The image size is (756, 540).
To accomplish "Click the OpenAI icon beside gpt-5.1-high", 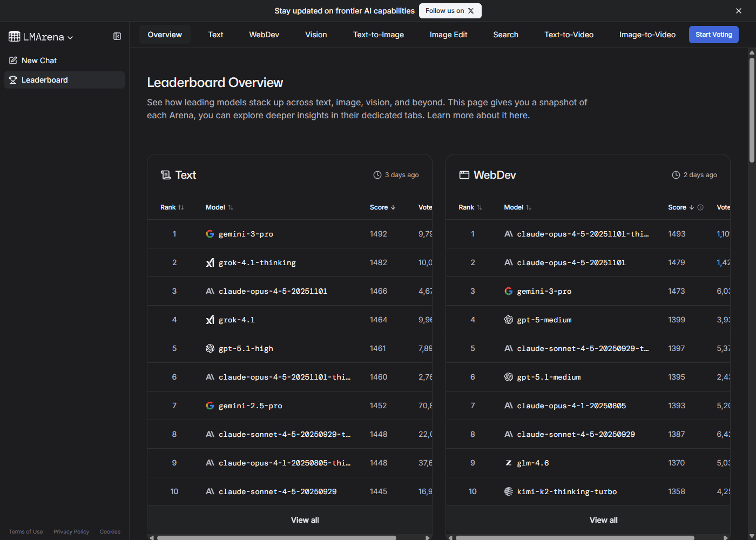I will (210, 348).
